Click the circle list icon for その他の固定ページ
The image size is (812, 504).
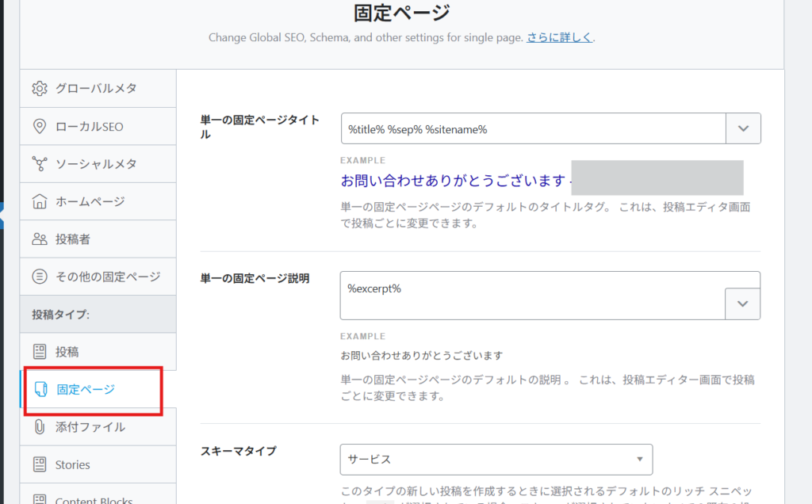click(x=40, y=277)
